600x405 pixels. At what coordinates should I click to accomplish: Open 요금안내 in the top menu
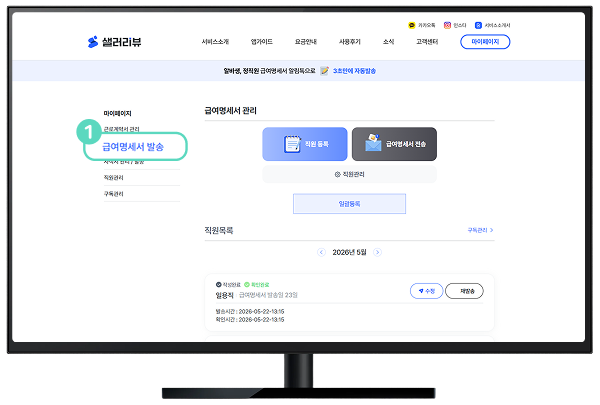click(305, 42)
